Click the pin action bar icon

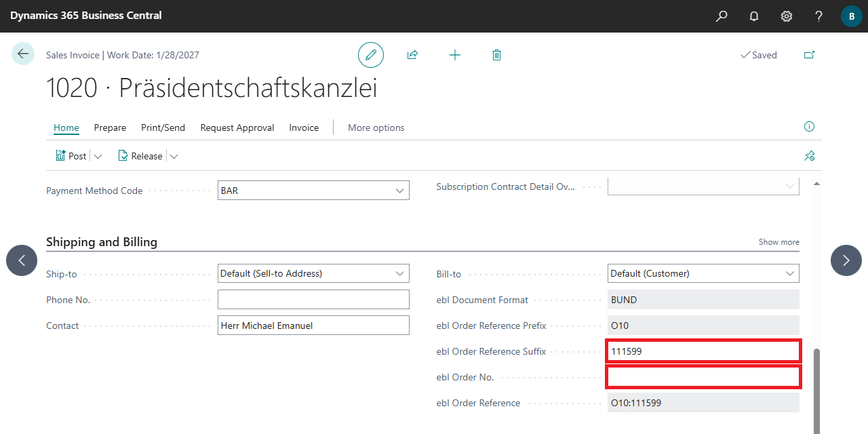click(809, 156)
